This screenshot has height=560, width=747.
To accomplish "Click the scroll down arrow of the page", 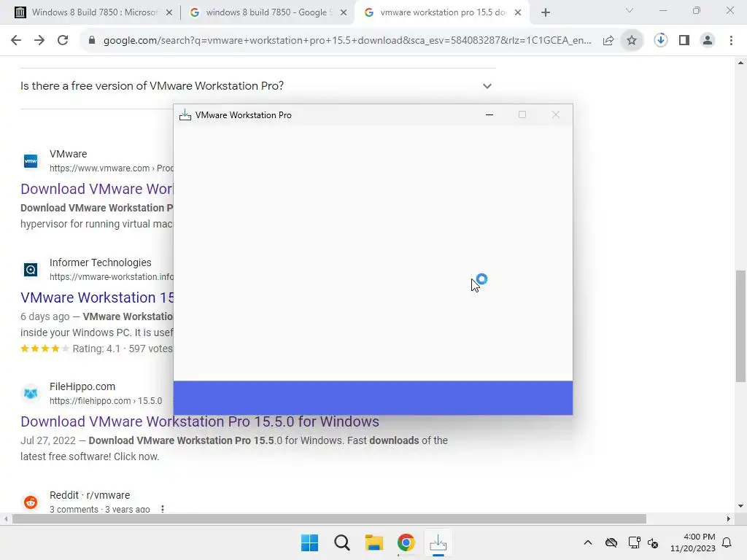I will tap(740, 506).
